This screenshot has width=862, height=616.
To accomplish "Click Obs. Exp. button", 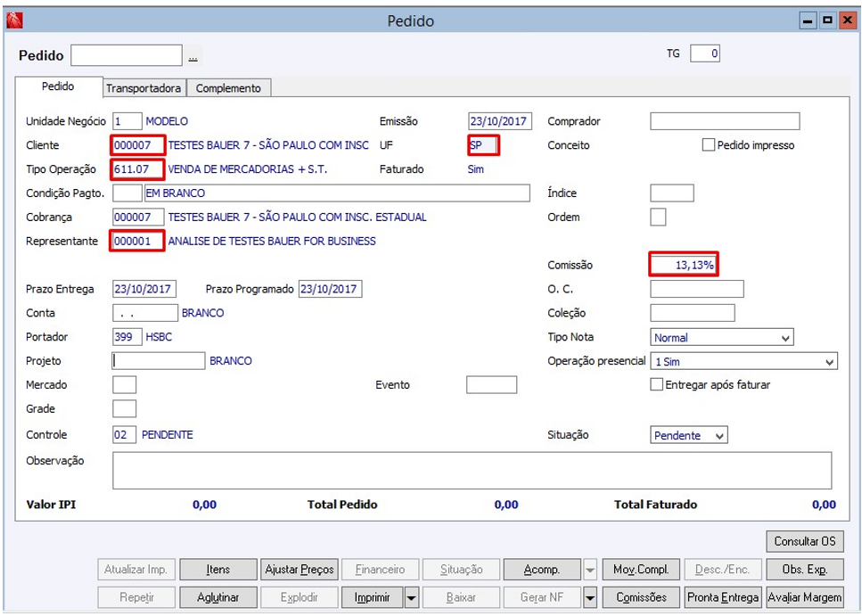I will pos(805,570).
